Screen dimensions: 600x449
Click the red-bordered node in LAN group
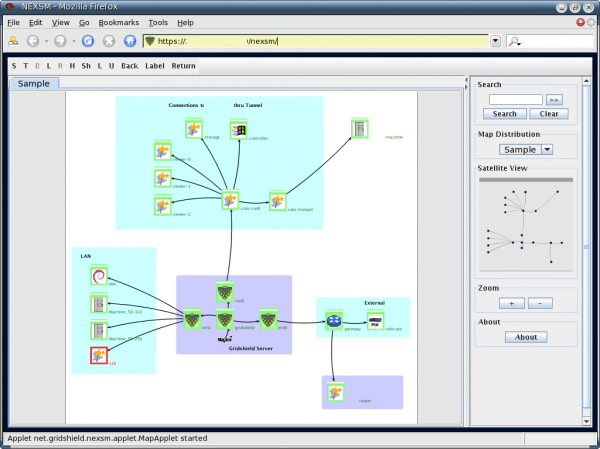click(98, 355)
